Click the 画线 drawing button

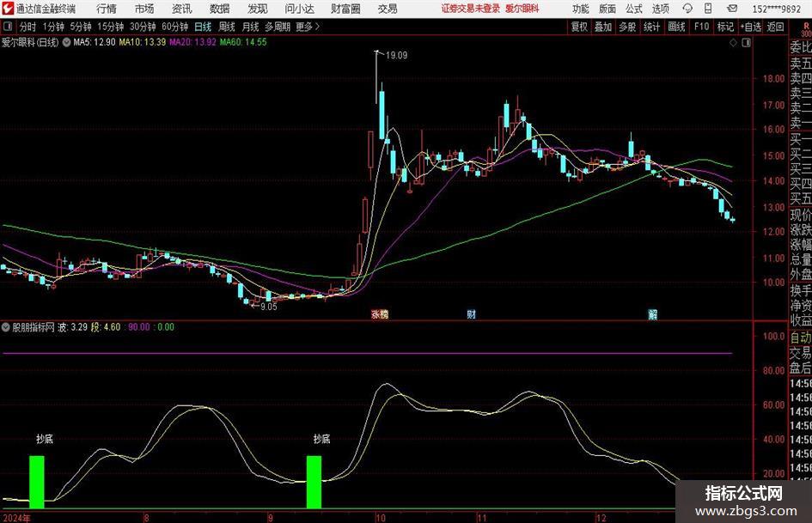point(676,27)
